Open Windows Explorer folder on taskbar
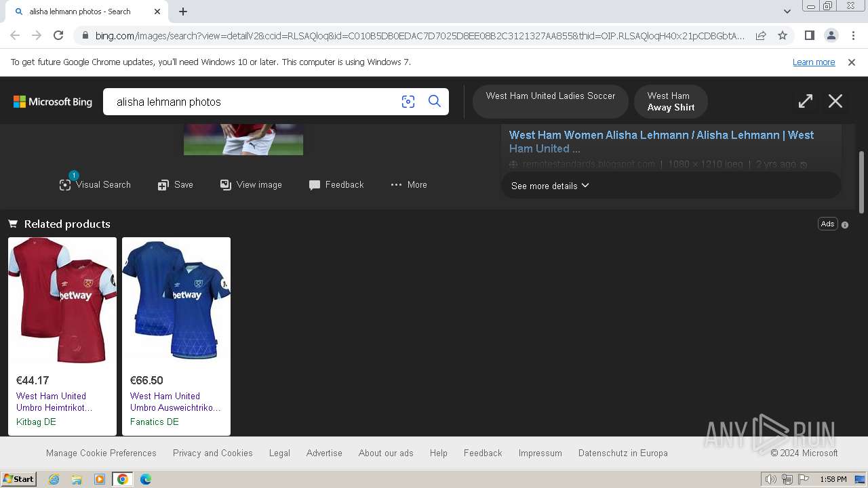868x488 pixels. click(77, 479)
